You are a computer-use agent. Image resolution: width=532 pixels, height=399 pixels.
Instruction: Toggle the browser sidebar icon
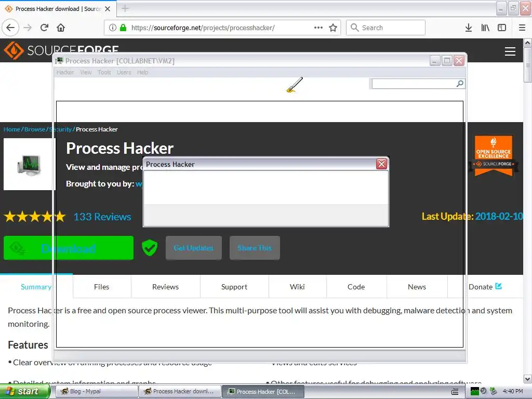502,28
